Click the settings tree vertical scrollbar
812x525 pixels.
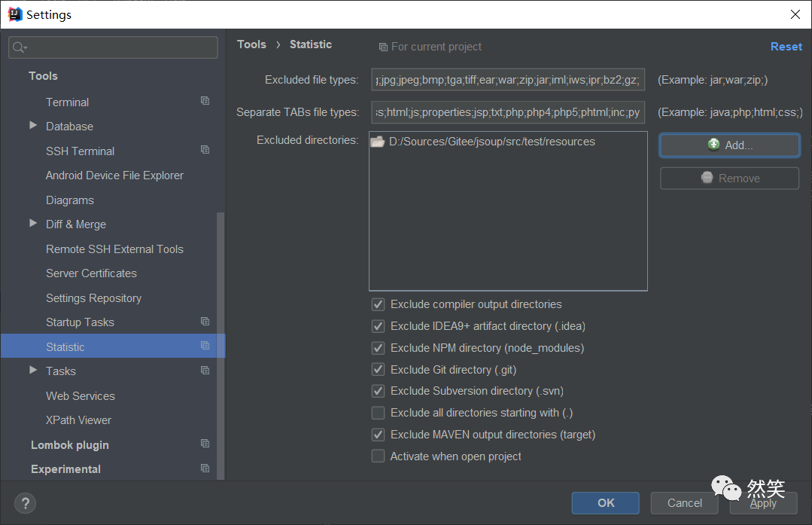[220, 346]
